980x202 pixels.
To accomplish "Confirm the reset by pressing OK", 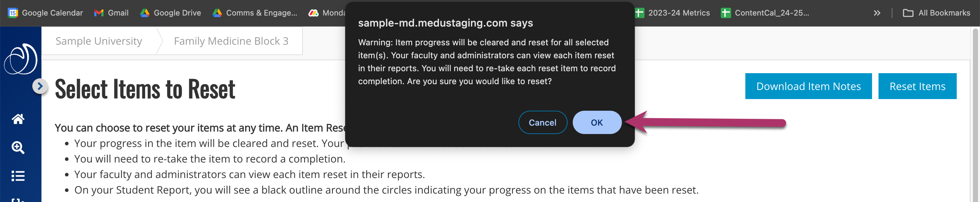I will 597,122.
